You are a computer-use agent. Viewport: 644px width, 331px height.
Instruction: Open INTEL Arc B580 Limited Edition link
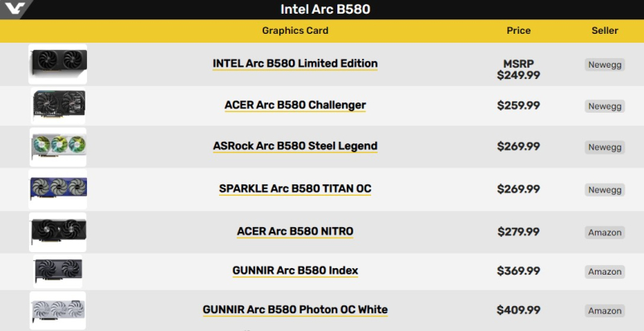[x=295, y=64]
